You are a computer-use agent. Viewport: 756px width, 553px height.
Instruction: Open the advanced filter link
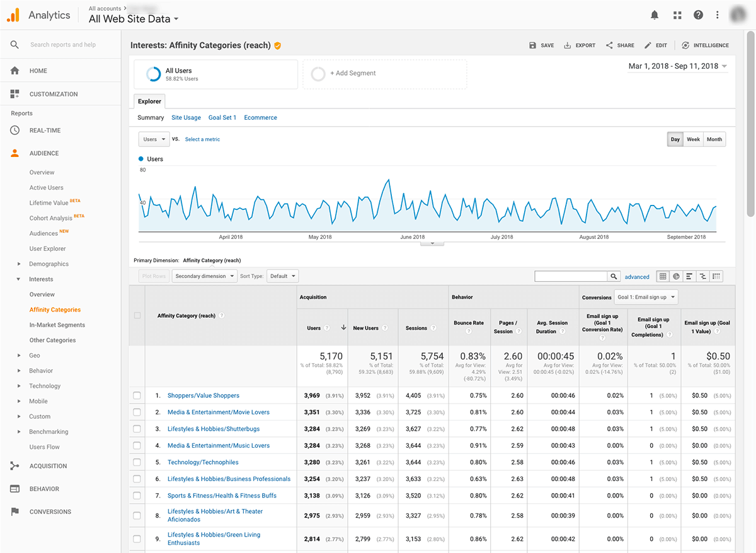(x=637, y=277)
